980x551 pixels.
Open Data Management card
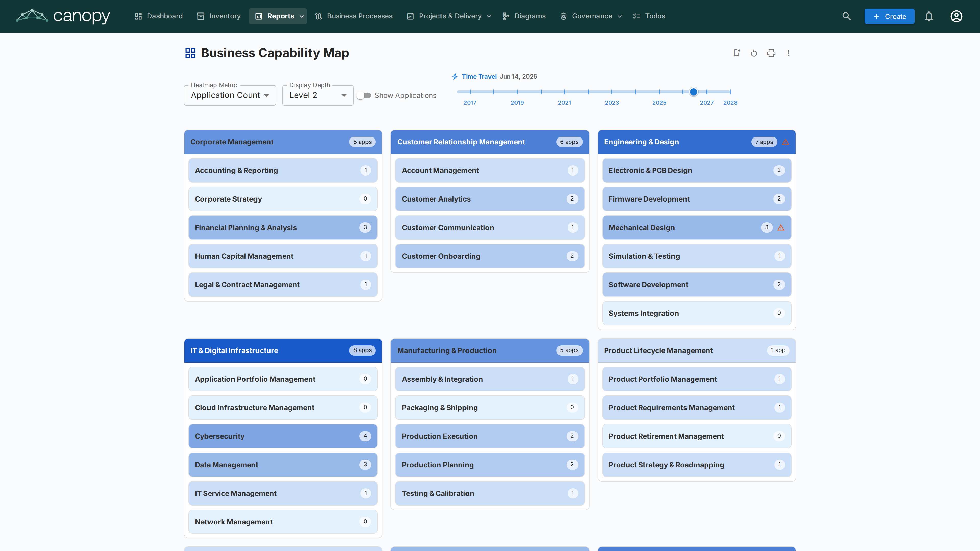click(283, 465)
